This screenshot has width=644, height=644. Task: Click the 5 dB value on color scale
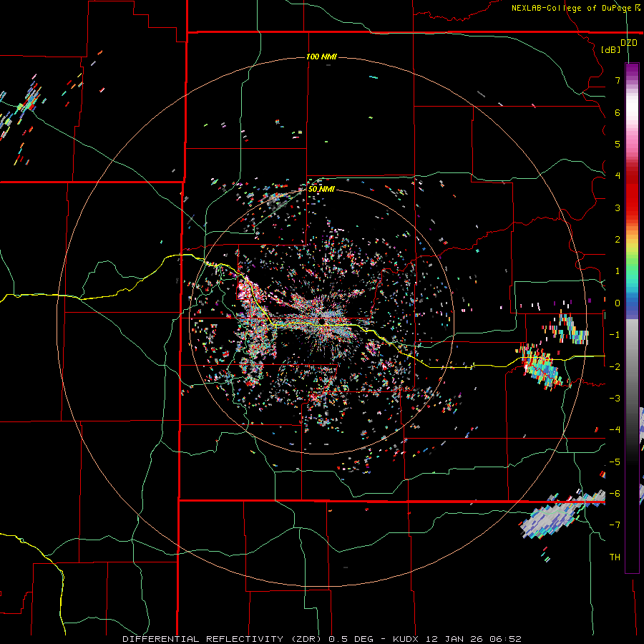618,144
